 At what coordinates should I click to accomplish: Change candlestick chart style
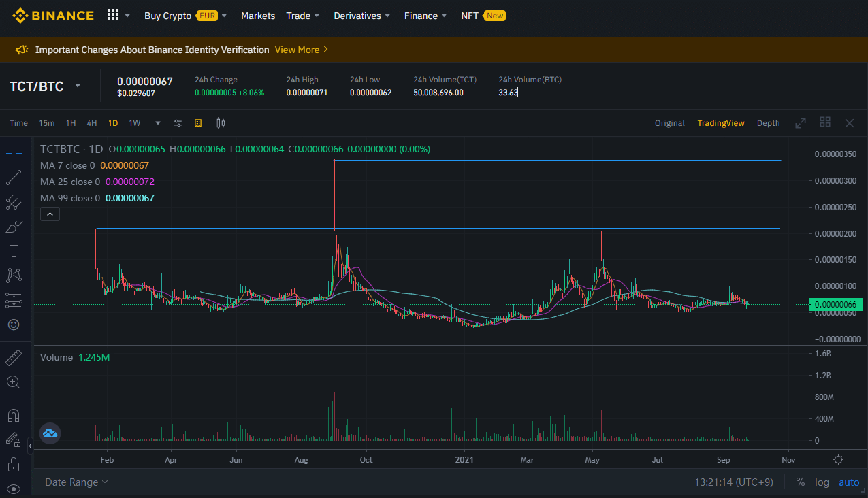coord(221,123)
